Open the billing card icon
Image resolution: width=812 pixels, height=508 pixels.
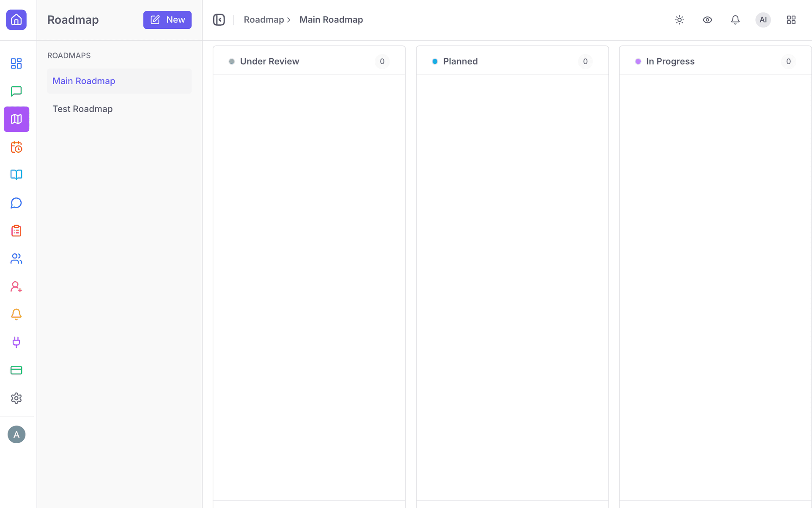16,370
